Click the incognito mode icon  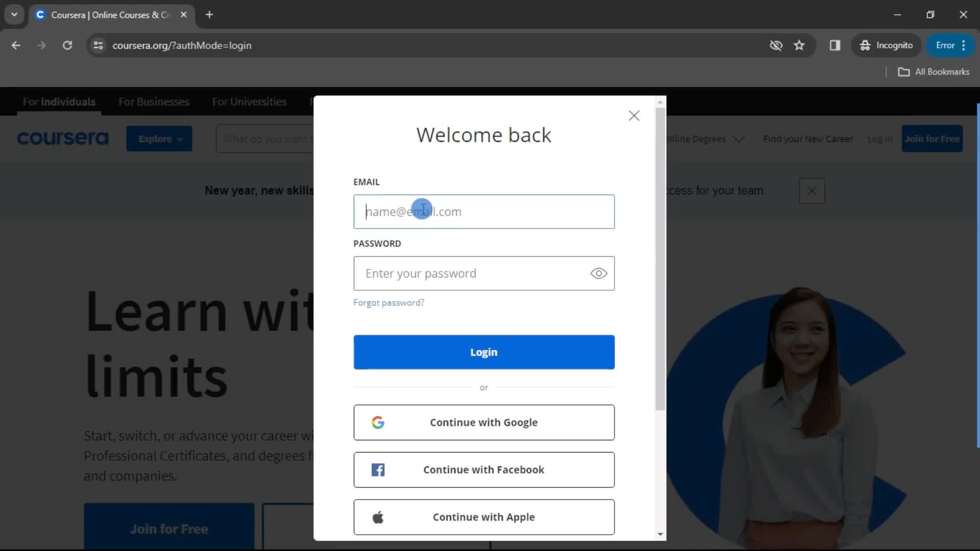pos(865,45)
